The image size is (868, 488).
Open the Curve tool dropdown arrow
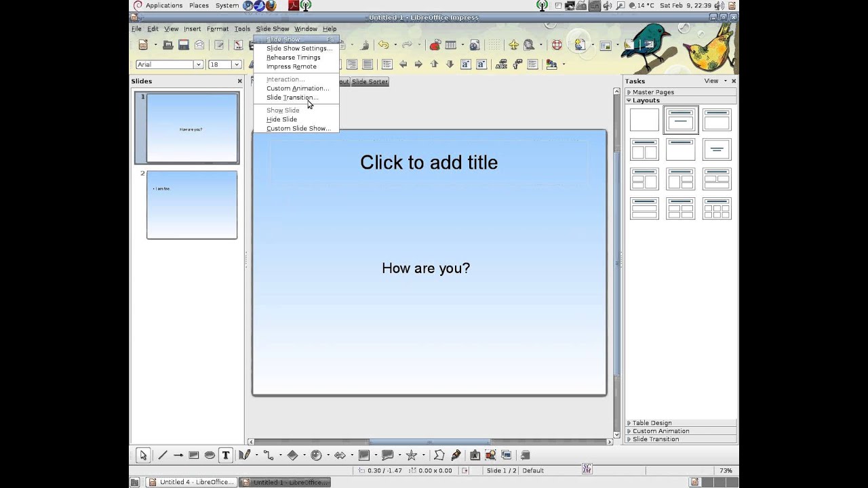click(x=256, y=455)
